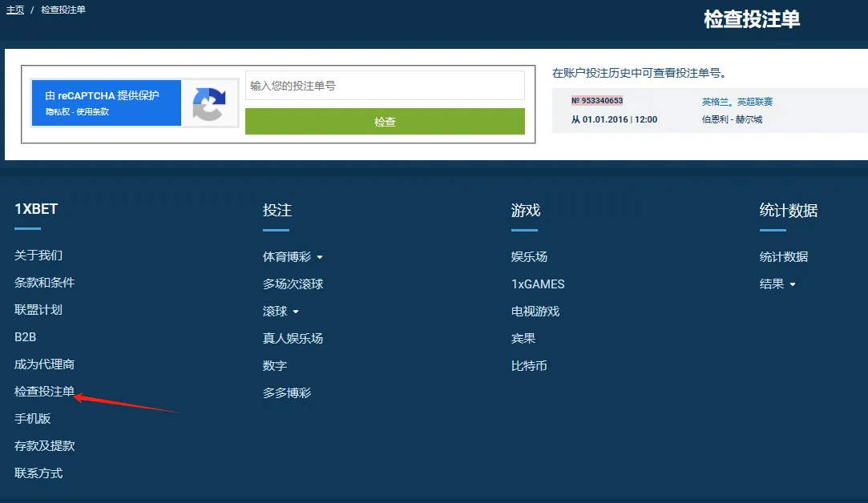Open the 数字 link
The image size is (868, 503).
pyautogui.click(x=275, y=366)
